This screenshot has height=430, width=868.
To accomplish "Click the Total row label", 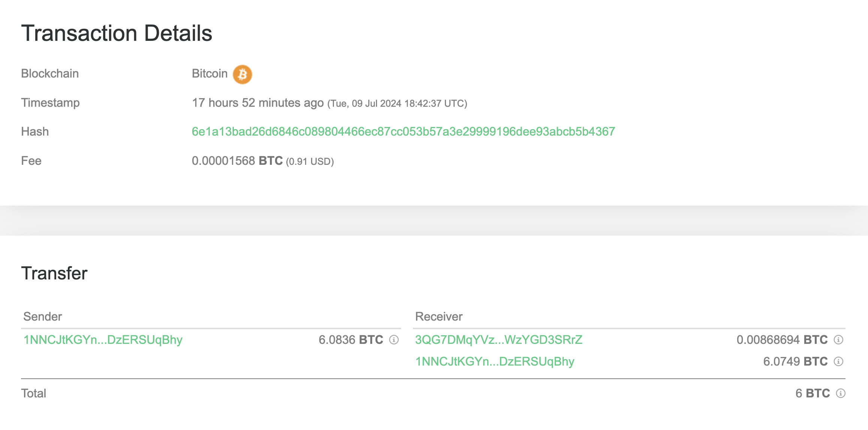I will click(x=34, y=393).
